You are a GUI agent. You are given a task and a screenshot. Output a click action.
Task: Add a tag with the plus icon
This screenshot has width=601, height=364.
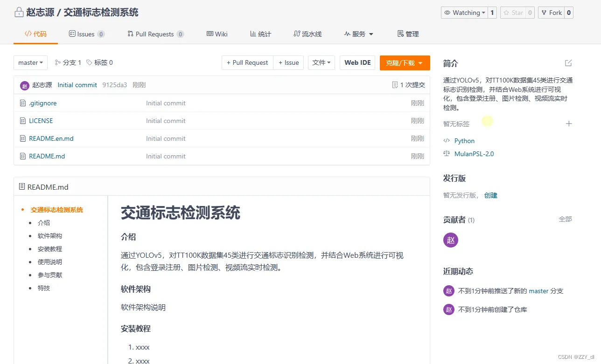(569, 124)
